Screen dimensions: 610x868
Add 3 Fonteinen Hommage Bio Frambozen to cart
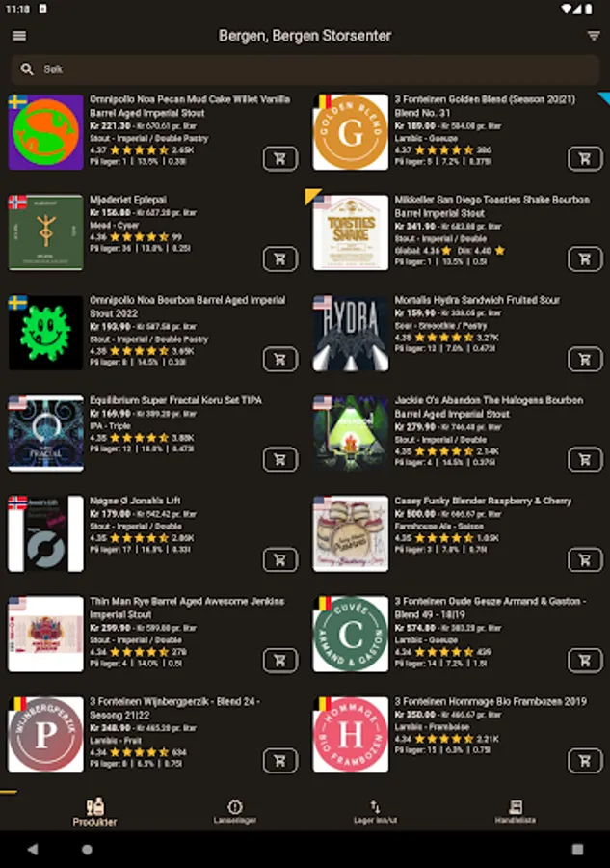point(585,761)
